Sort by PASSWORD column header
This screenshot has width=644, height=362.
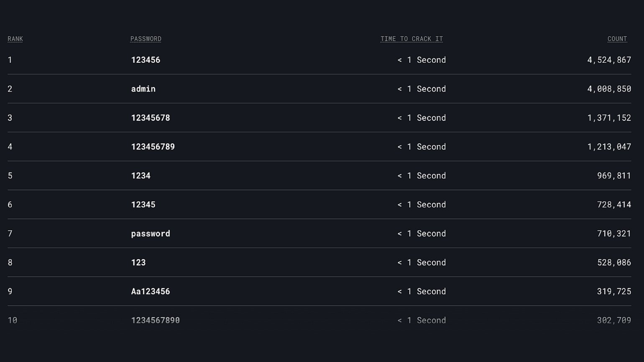pyautogui.click(x=146, y=39)
